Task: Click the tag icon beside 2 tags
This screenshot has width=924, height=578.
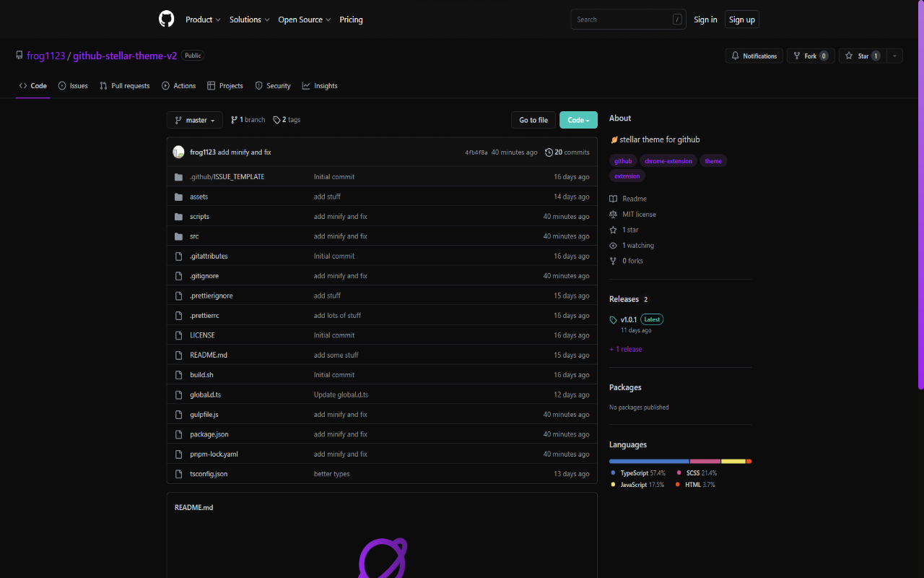Action: 276,120
